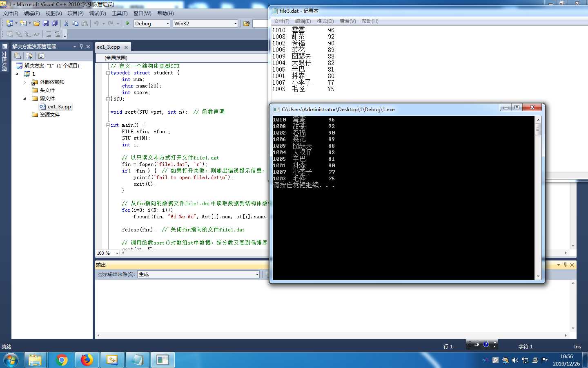
Task: Open the 文件(F) menu in Visual C++
Action: (11, 13)
